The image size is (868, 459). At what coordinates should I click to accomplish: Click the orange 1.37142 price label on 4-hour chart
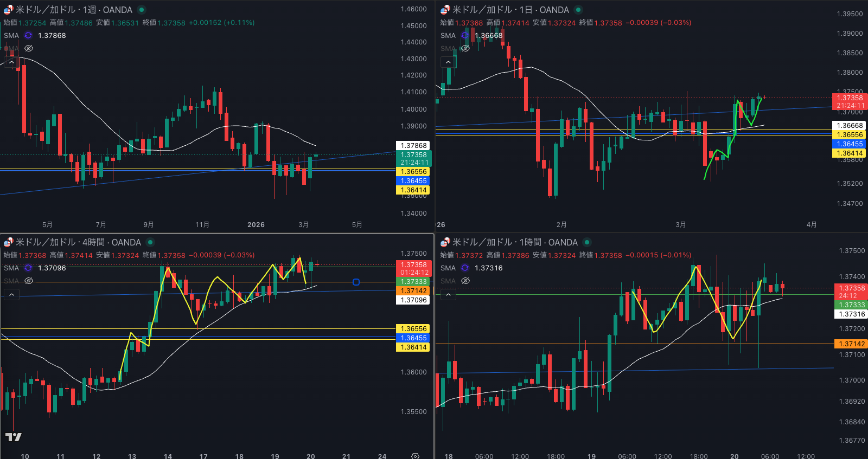click(x=413, y=291)
